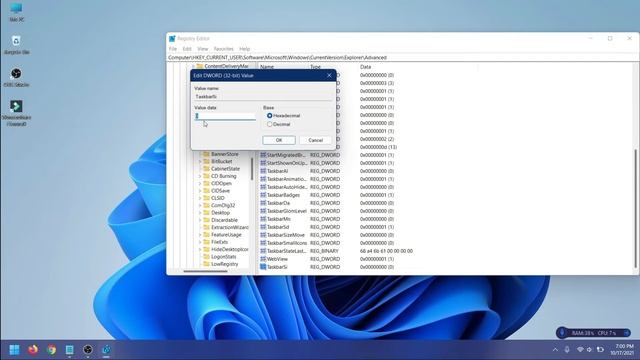
Task: Select the TaskbarAutoHide... value name
Action: tap(287, 187)
